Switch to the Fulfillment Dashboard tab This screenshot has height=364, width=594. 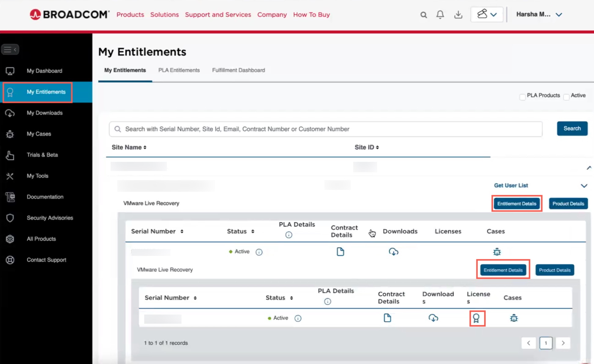239,70
